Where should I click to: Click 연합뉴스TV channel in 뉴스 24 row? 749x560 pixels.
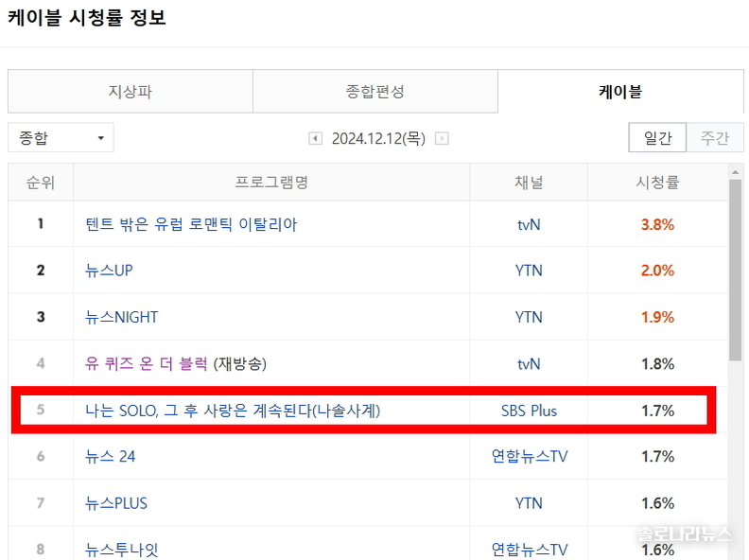[x=530, y=456]
